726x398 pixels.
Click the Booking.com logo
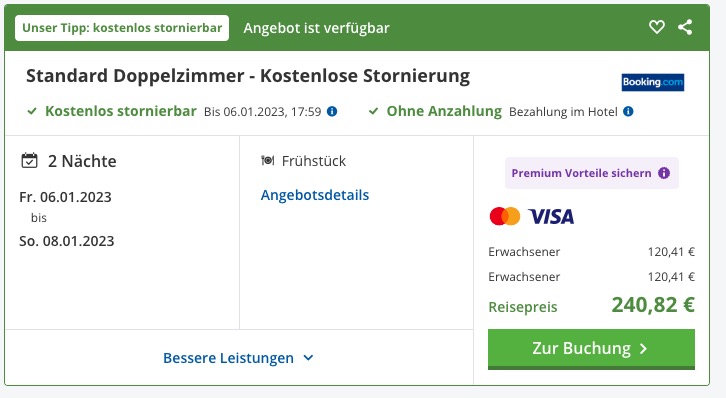point(652,82)
